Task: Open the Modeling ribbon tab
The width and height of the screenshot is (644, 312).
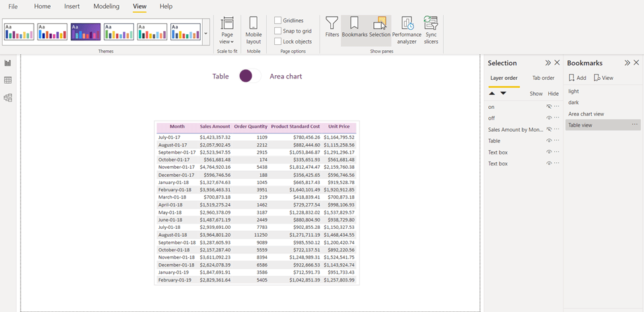Action: click(106, 7)
